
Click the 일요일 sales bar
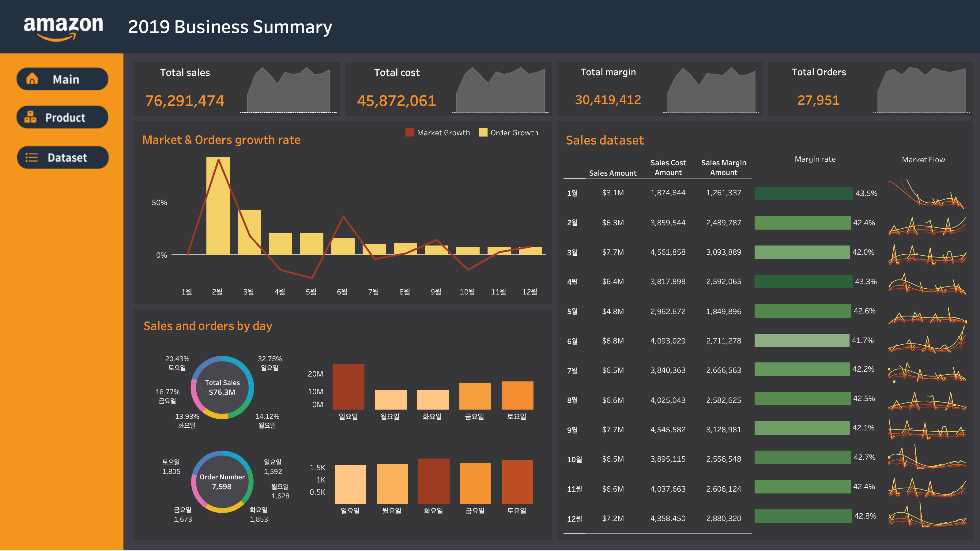click(348, 387)
